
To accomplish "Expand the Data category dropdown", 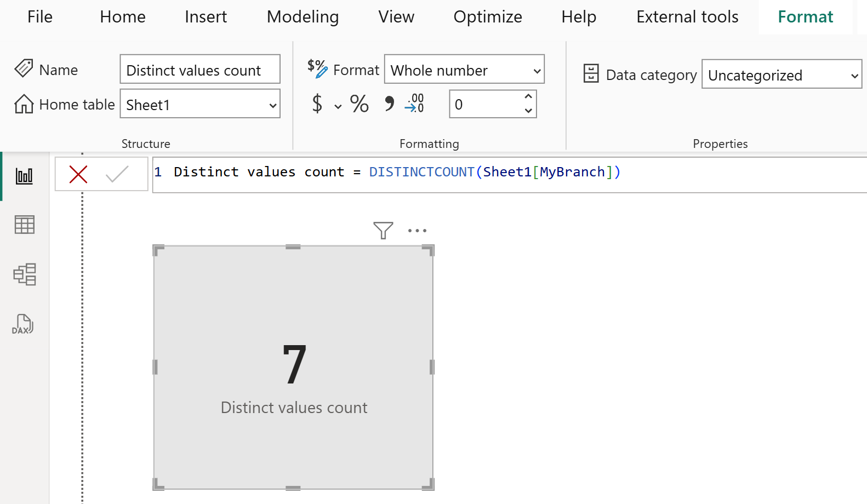I will 854,76.
